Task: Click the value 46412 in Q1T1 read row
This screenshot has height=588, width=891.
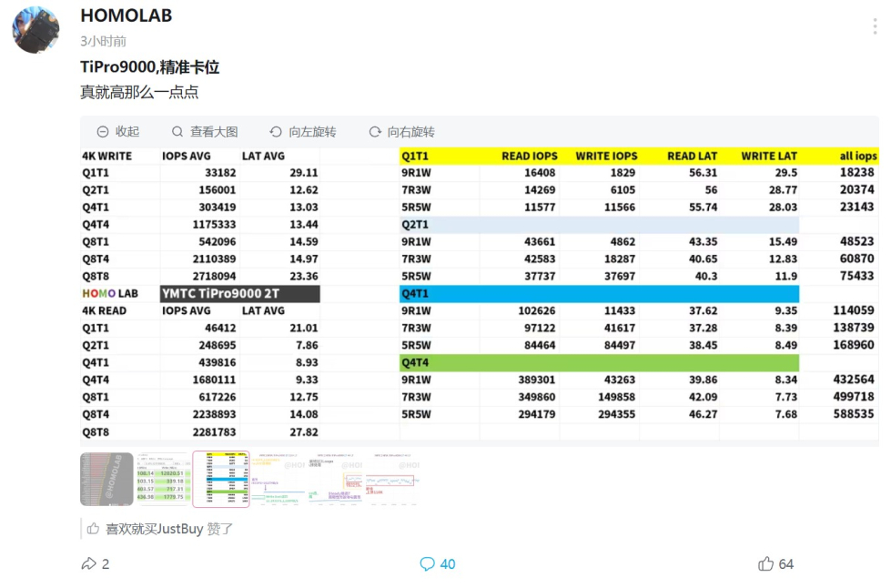Action: [220, 328]
